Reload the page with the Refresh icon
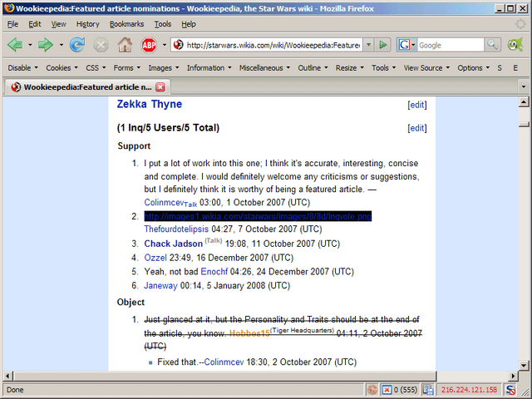 [77, 45]
